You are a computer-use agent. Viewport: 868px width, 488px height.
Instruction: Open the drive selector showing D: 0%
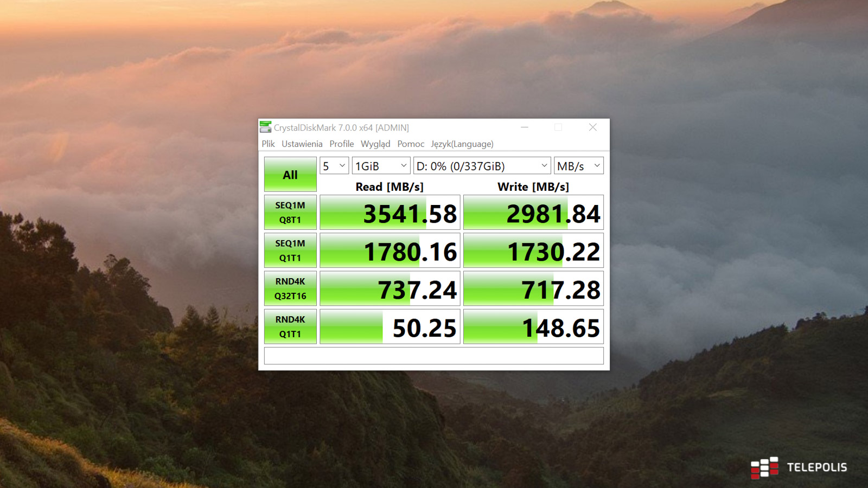click(482, 166)
